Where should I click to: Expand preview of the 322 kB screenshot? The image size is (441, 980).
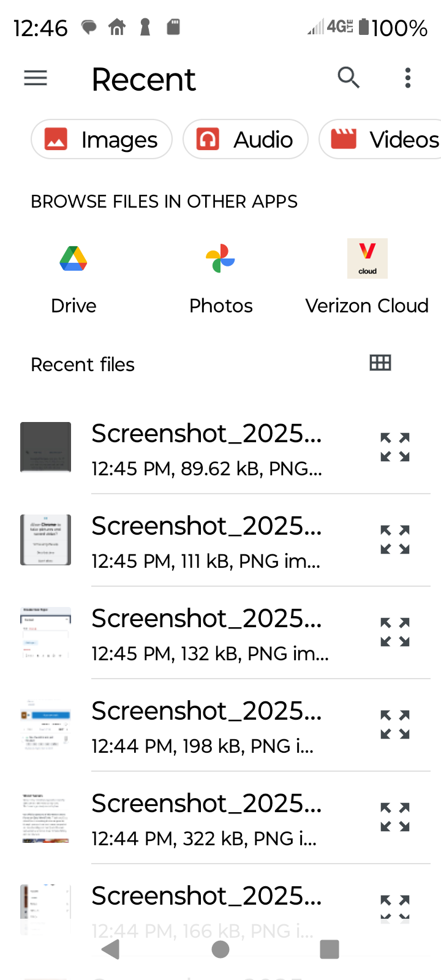[395, 817]
